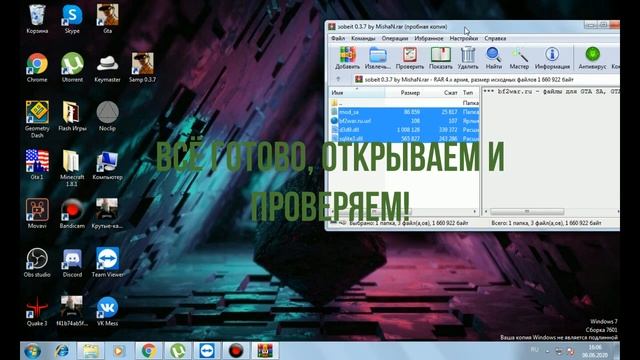Open the file explorer taskbar icon
This screenshot has height=360, width=640.
pyautogui.click(x=91, y=351)
